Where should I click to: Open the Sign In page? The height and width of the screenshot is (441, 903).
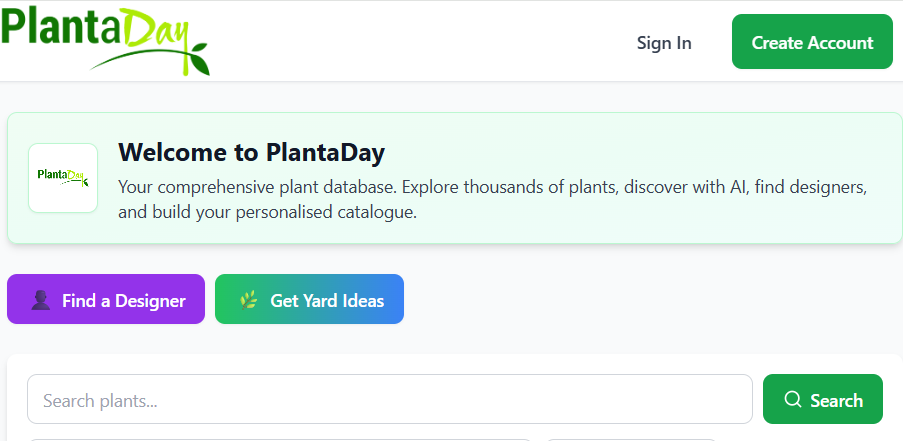point(664,42)
